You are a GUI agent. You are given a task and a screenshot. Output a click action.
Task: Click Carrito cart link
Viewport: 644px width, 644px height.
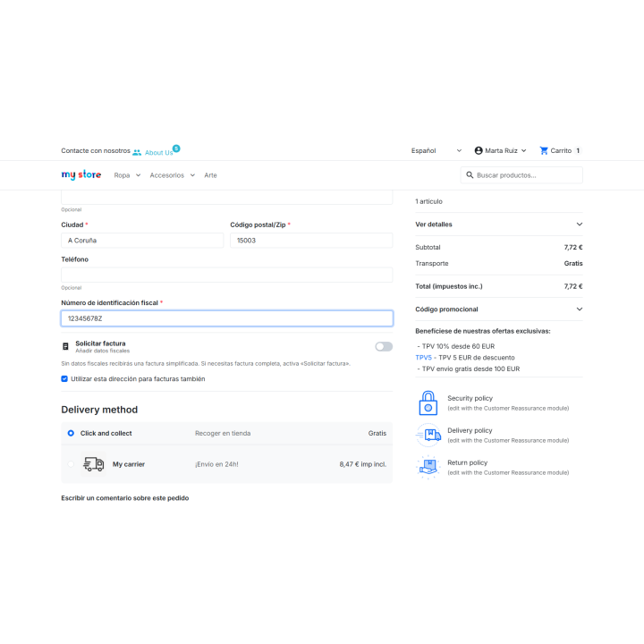point(561,151)
